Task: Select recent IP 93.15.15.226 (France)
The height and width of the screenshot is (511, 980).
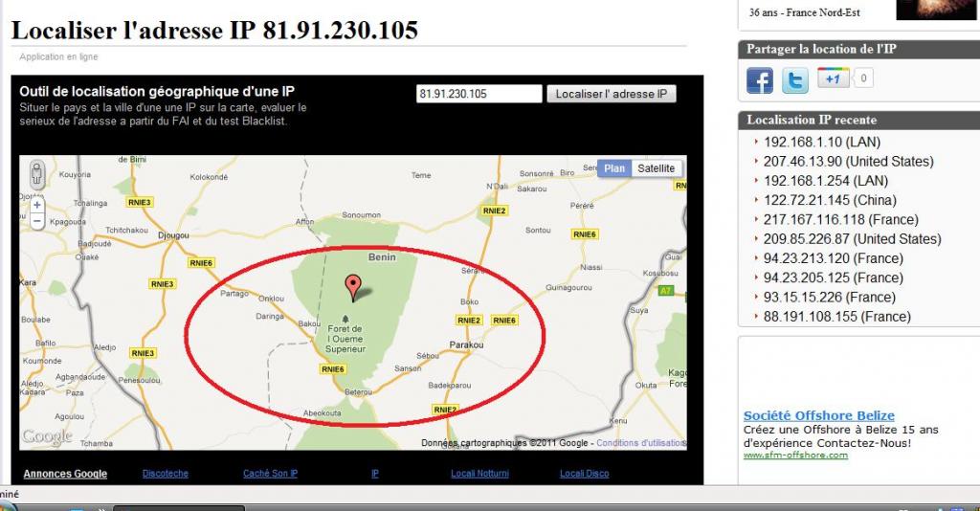Action: 830,297
